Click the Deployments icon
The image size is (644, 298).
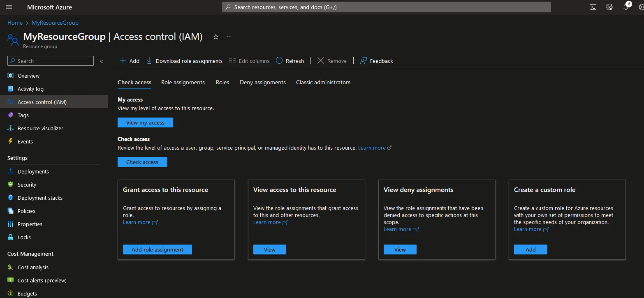(11, 171)
